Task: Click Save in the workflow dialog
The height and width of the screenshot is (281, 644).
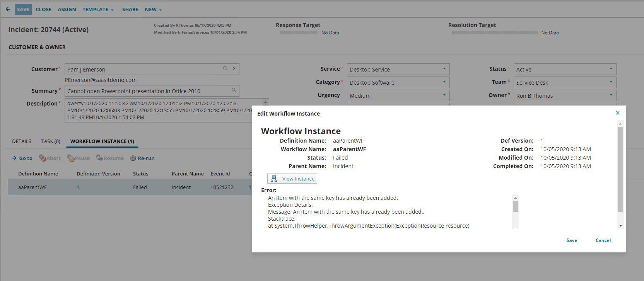Action: (571, 240)
